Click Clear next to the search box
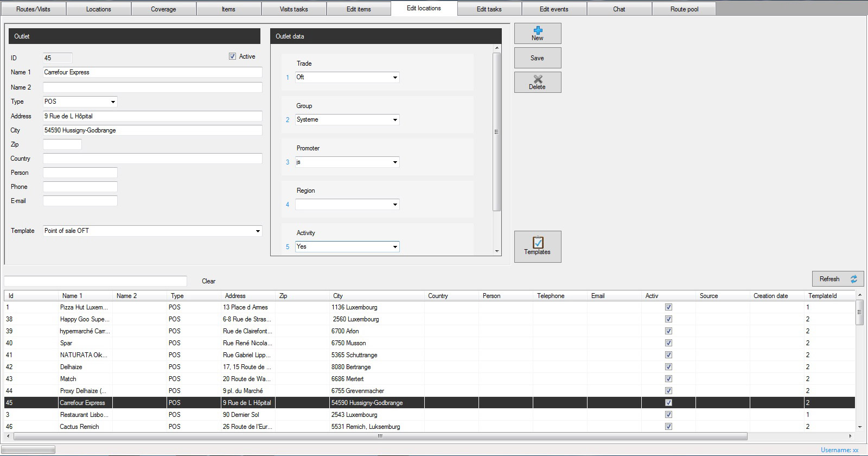This screenshot has height=456, width=868. click(208, 281)
